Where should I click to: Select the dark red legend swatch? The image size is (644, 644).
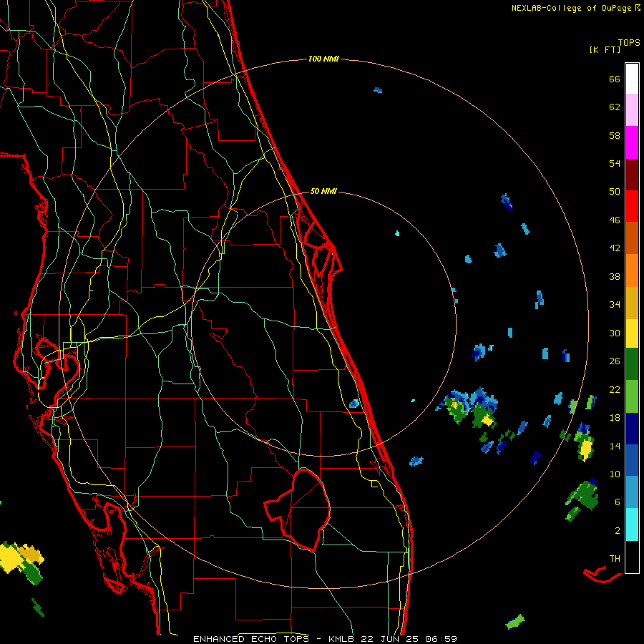click(632, 175)
